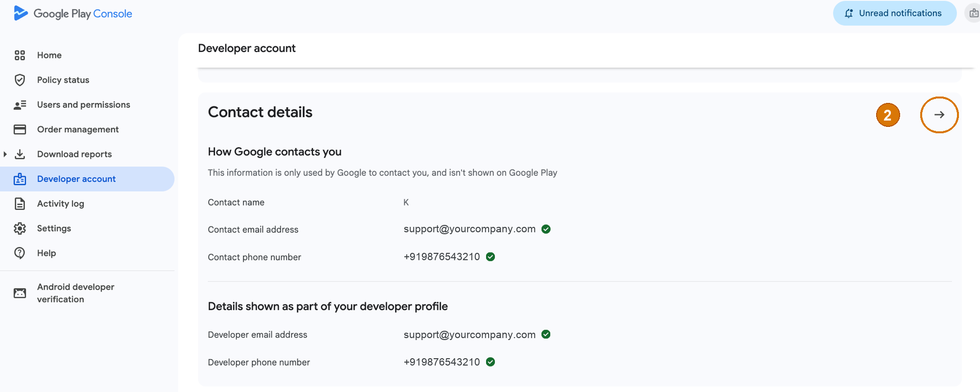980x392 pixels.
Task: Open Help from sidebar
Action: pos(87,253)
